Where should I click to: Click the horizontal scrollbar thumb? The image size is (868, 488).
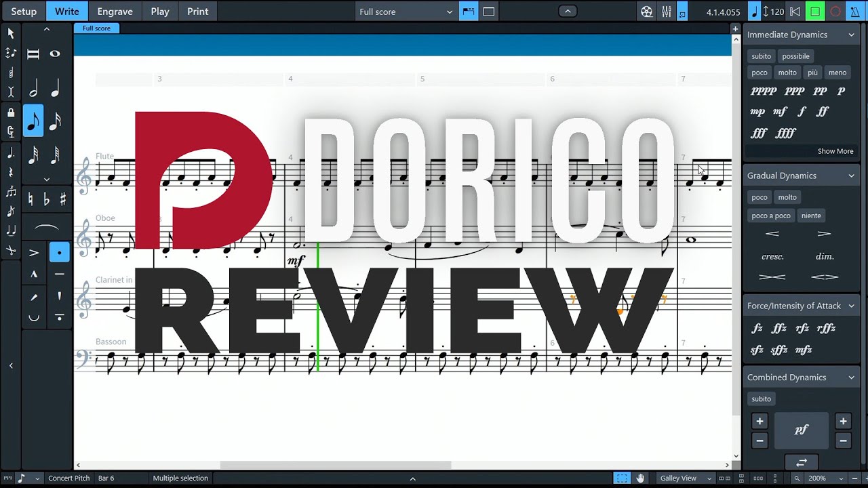coord(336,465)
